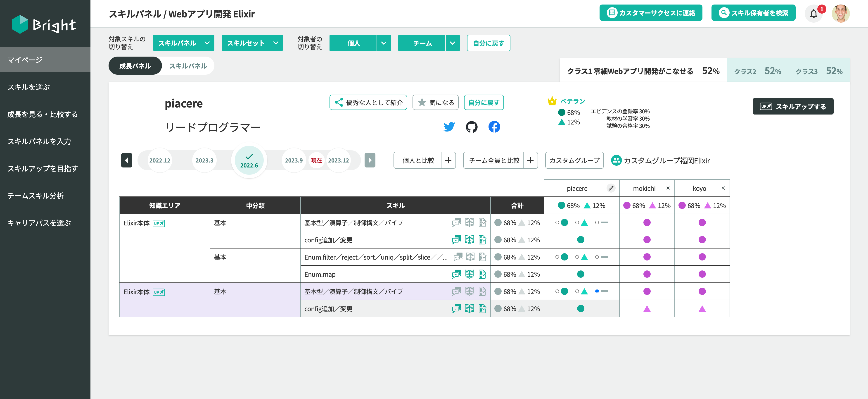
Task: Open learning book icon for first config追加 row
Action: (469, 240)
